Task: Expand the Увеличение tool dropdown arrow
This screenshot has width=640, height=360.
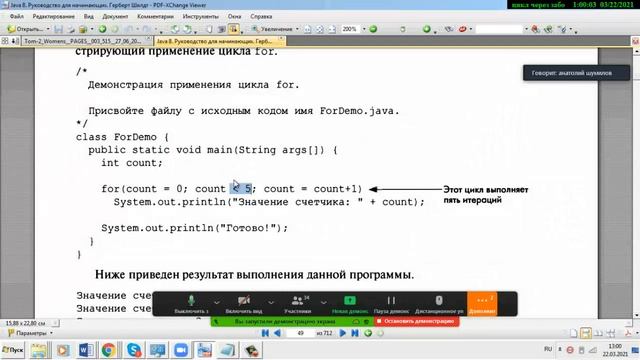Action: 297,29
